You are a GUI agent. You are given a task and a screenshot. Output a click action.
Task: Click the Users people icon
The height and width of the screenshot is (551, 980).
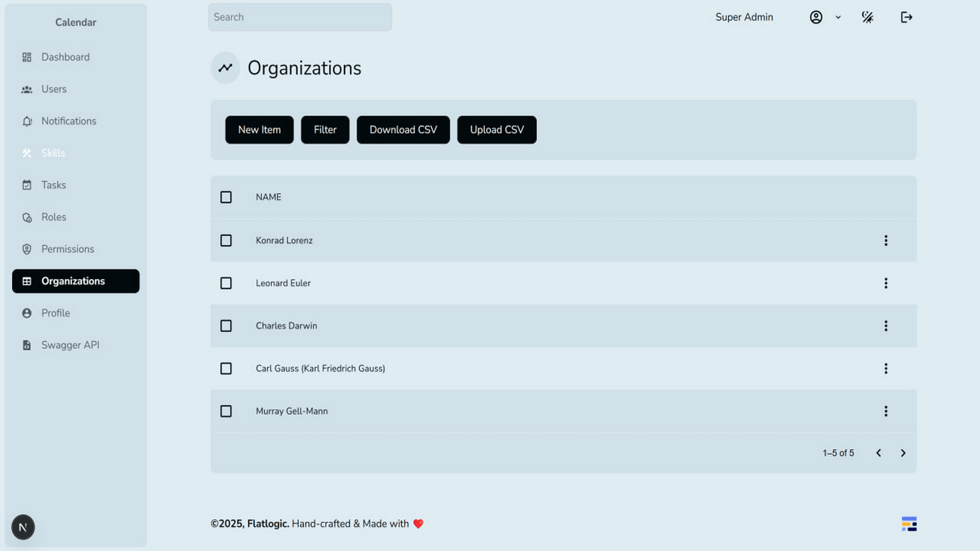click(27, 89)
